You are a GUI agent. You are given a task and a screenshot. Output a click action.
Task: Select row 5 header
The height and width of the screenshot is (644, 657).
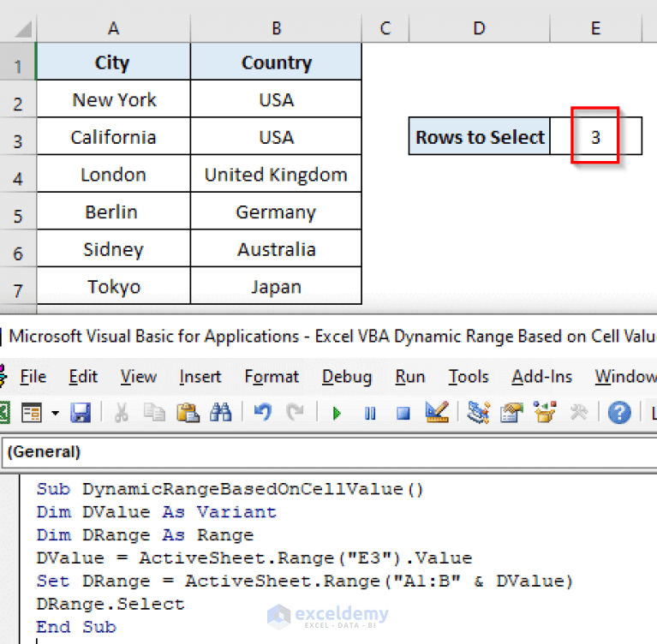(18, 212)
